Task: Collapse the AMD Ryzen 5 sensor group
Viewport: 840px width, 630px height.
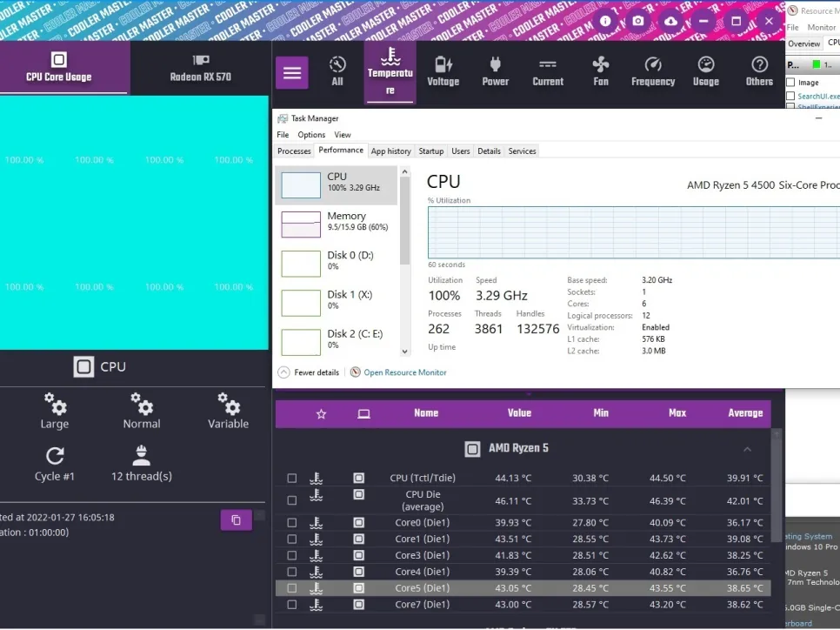Action: coord(747,449)
